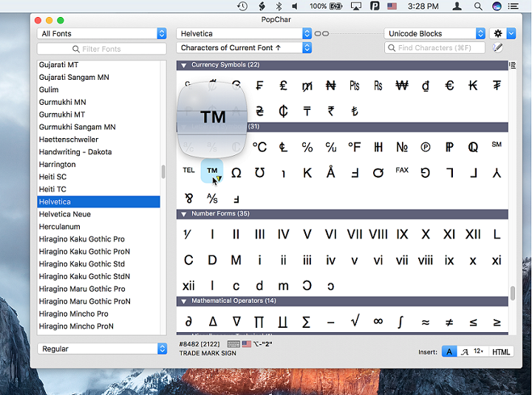Image resolution: width=532 pixels, height=395 pixels.
Task: Select the square root character
Action: pos(355,320)
